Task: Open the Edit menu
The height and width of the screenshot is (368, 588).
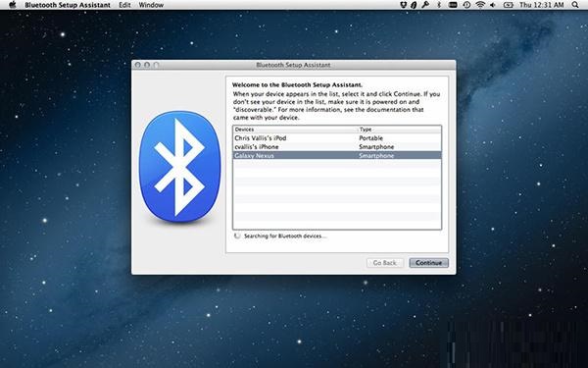Action: 124,5
